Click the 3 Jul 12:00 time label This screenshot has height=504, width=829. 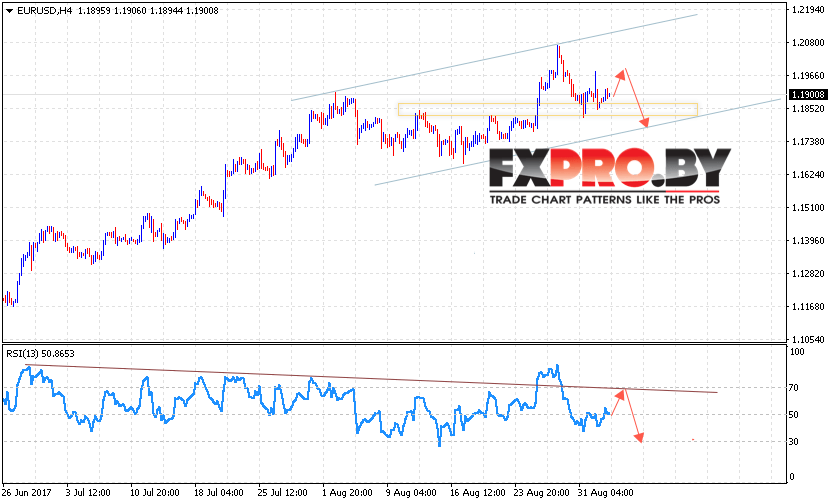point(88,493)
